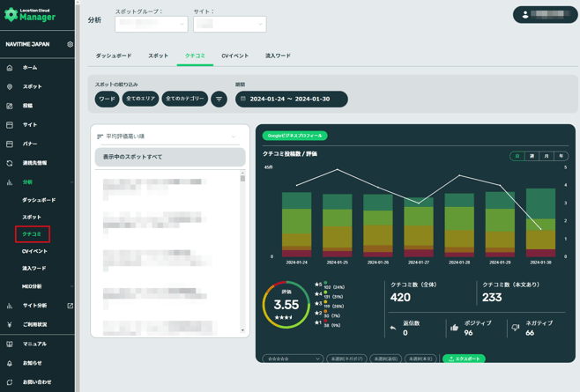Select the クチコミ tab
The width and height of the screenshot is (580, 392).
[195, 55]
